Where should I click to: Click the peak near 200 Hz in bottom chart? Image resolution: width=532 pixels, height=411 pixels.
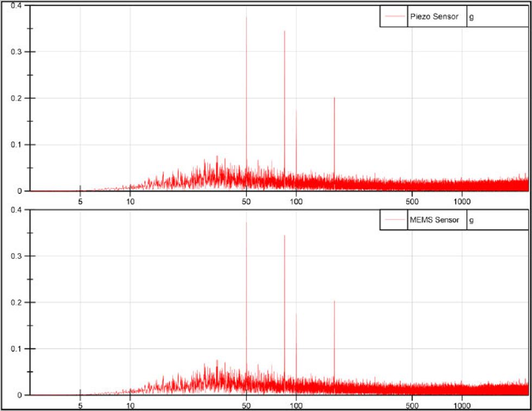pos(333,304)
